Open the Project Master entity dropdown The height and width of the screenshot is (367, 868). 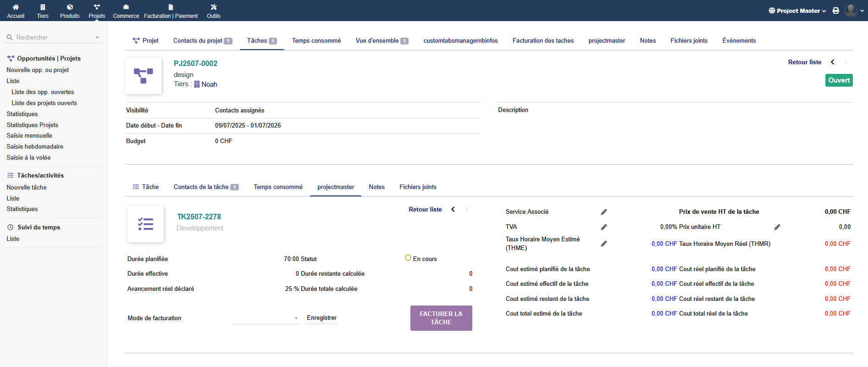[797, 11]
